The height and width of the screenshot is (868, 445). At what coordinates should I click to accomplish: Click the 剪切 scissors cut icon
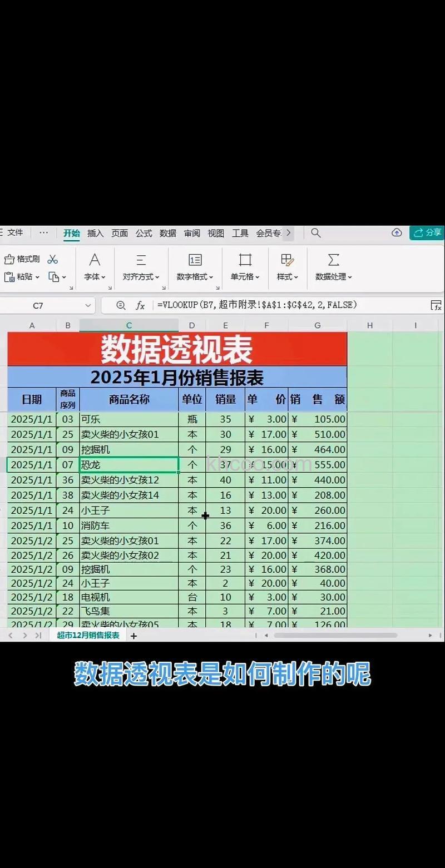tap(53, 259)
